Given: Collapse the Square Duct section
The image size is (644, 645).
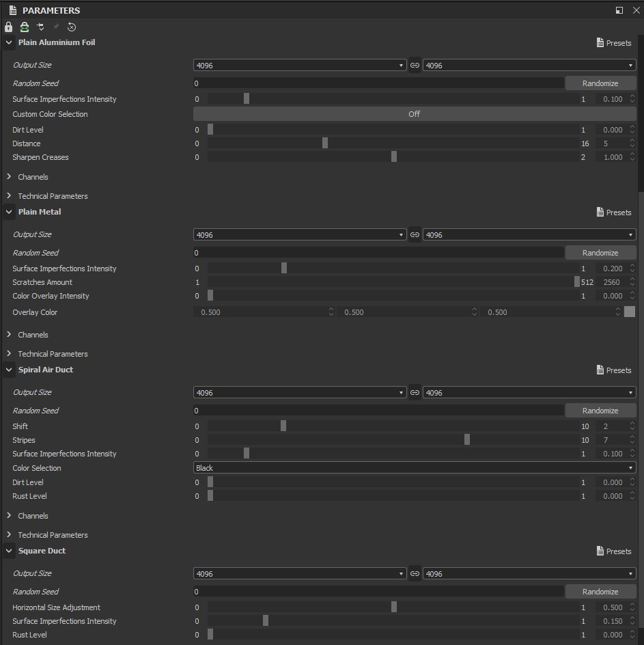Looking at the screenshot, I should pyautogui.click(x=9, y=551).
